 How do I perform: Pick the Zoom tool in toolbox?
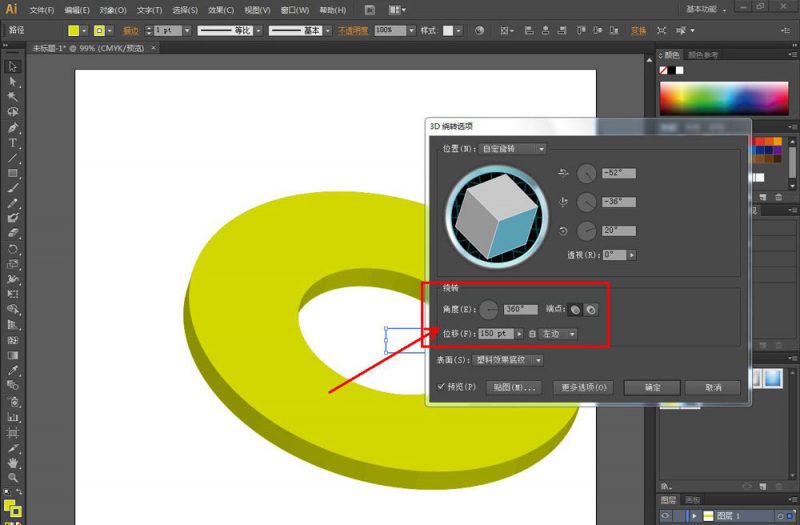[x=13, y=478]
